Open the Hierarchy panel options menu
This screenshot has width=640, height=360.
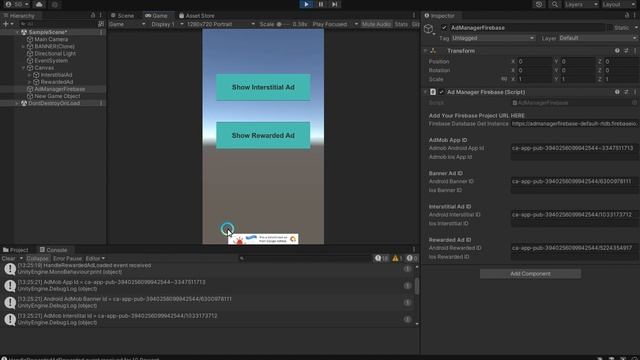point(100,16)
